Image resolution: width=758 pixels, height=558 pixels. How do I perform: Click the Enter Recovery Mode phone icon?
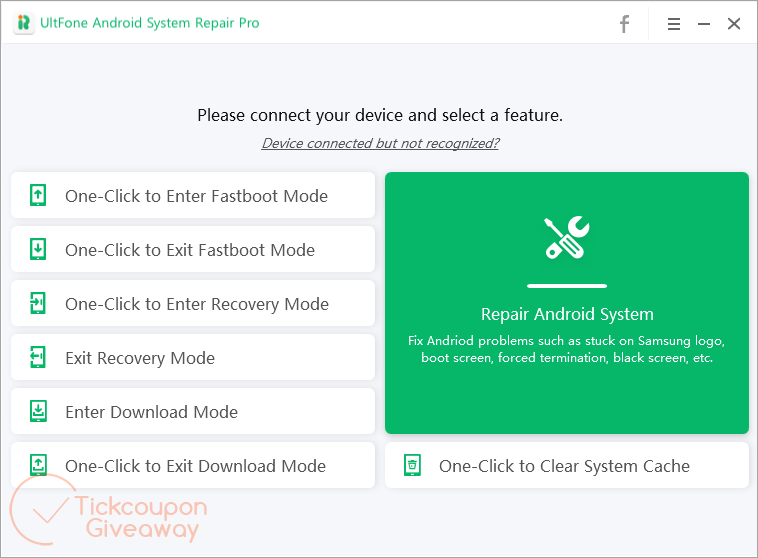coord(38,303)
